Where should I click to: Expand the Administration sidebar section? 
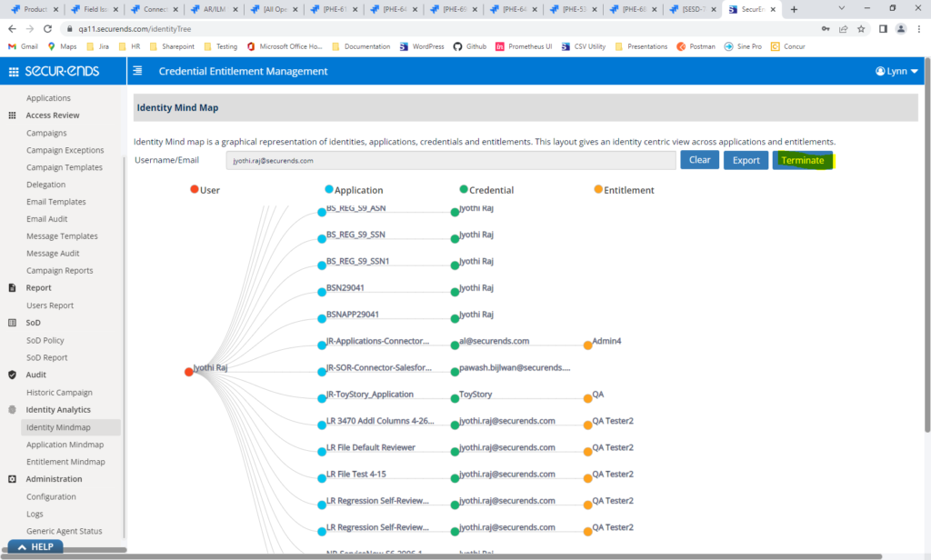54,479
